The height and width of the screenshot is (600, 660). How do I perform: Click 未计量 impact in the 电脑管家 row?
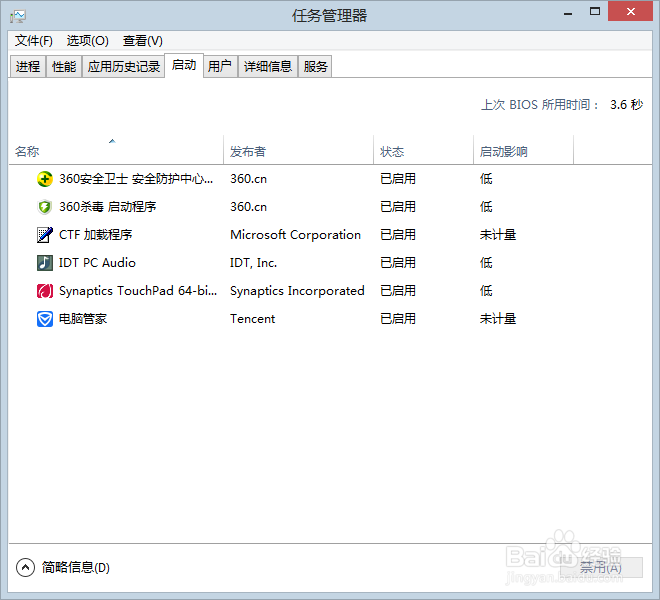tap(498, 319)
